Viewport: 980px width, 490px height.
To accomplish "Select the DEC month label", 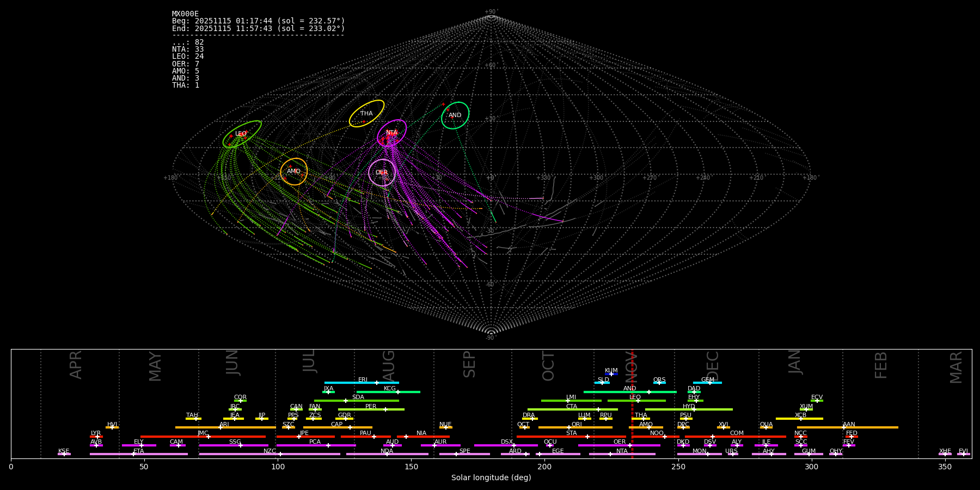I will pos(713,366).
